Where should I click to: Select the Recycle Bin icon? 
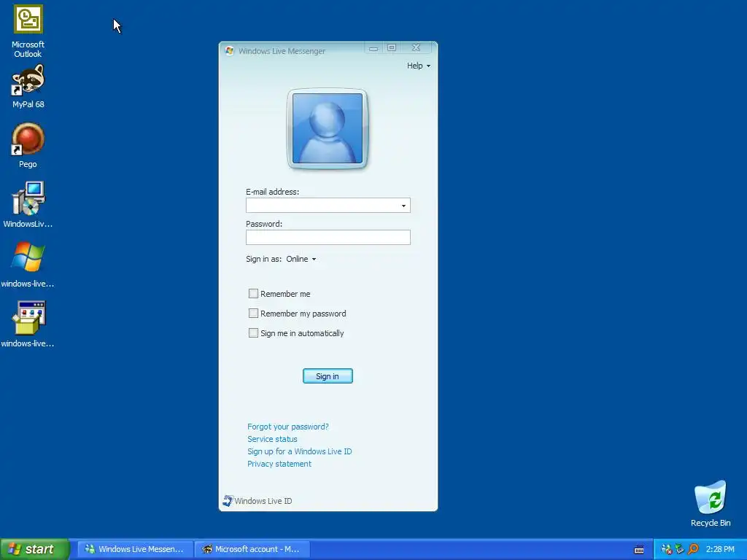point(711,504)
